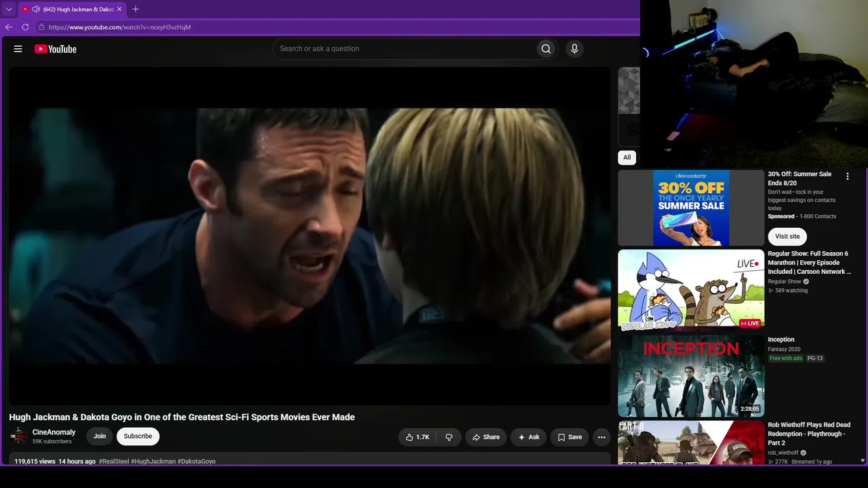Ask about this video
The height and width of the screenshot is (488, 868).
point(528,437)
